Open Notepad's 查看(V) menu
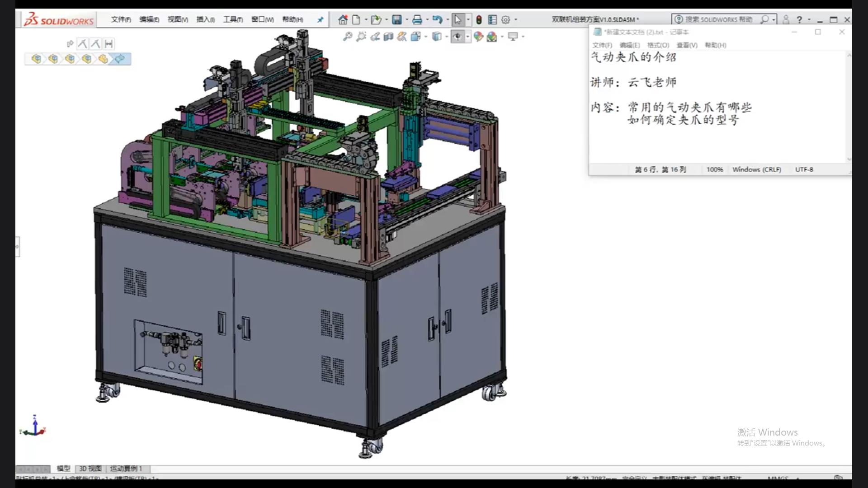 (x=687, y=45)
